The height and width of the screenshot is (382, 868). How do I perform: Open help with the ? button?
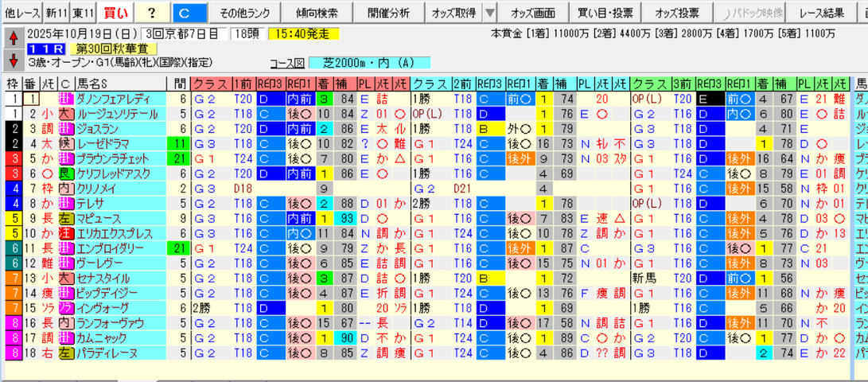[x=152, y=12]
